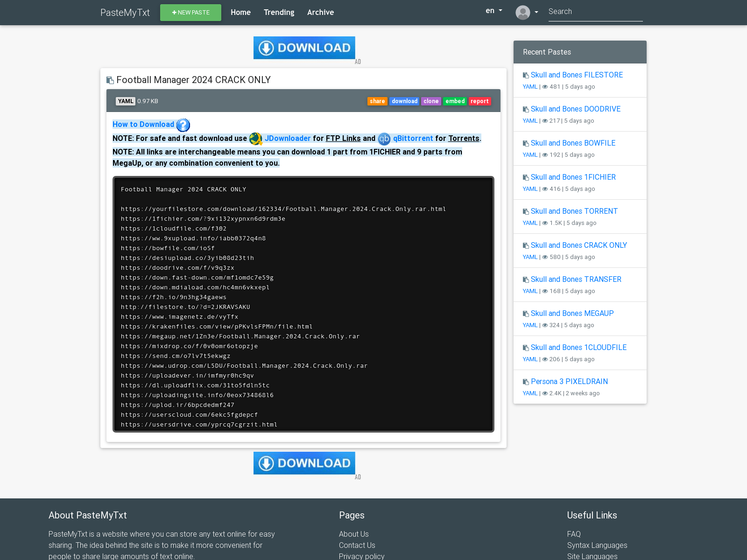This screenshot has width=747, height=560.
Task: Click paste icon beside Football Manager title
Action: click(110, 80)
